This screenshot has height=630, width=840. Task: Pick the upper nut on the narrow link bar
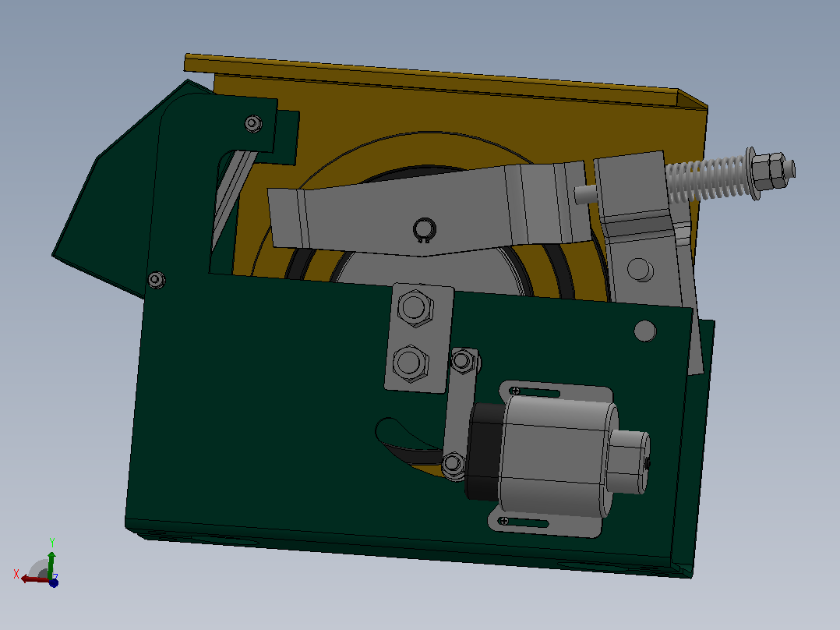(462, 361)
